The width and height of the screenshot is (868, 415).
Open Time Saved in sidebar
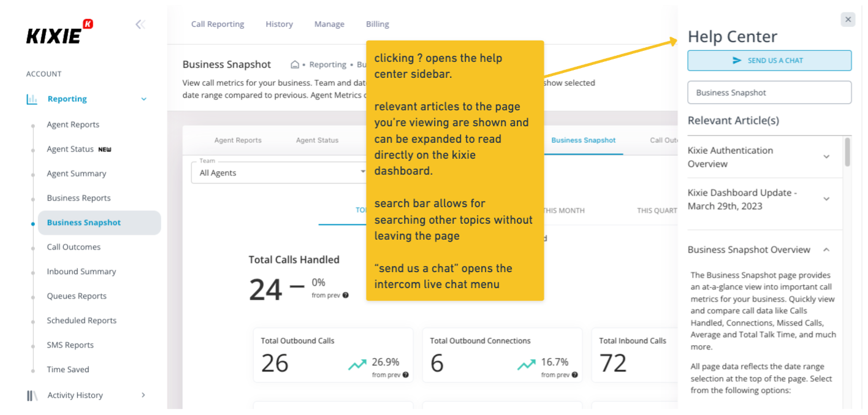68,370
